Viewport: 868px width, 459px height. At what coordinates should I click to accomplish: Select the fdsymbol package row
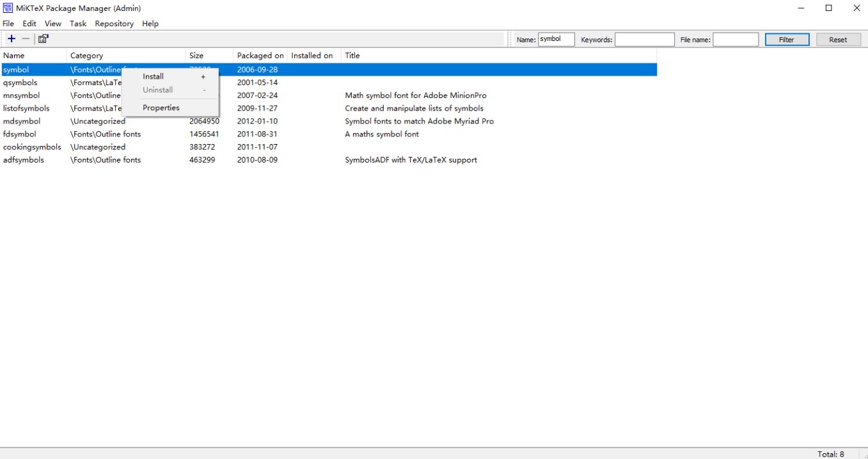pos(328,134)
